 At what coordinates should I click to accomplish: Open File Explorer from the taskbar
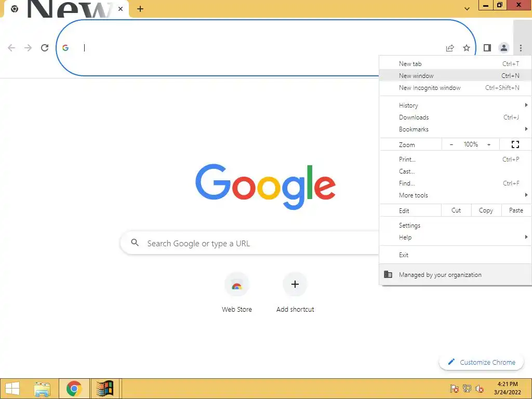(x=42, y=389)
